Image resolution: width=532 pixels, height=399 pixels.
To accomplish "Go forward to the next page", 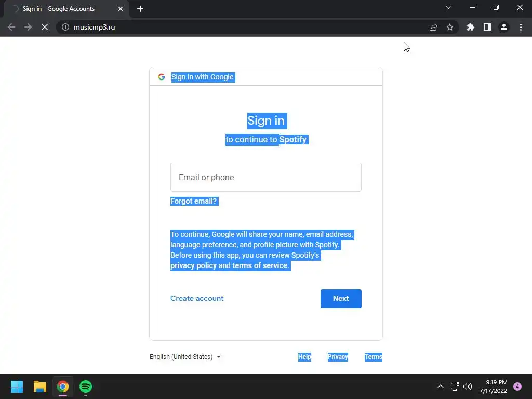I will click(28, 27).
